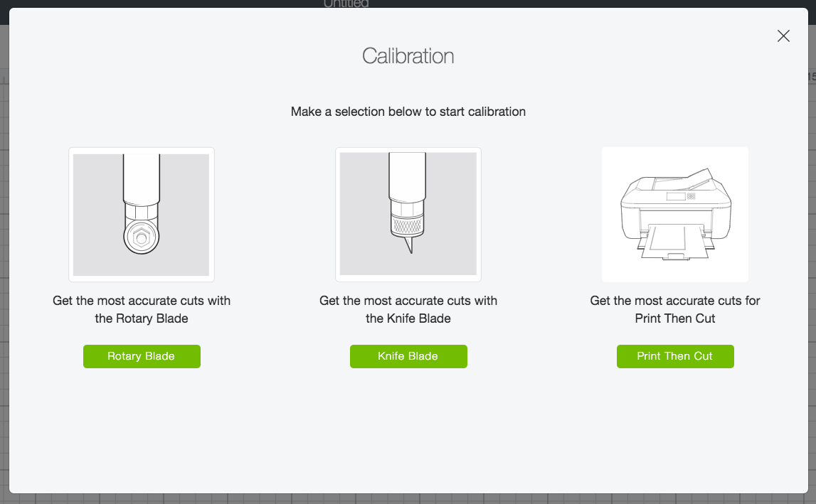Start Knife Blade calibration

(x=408, y=356)
